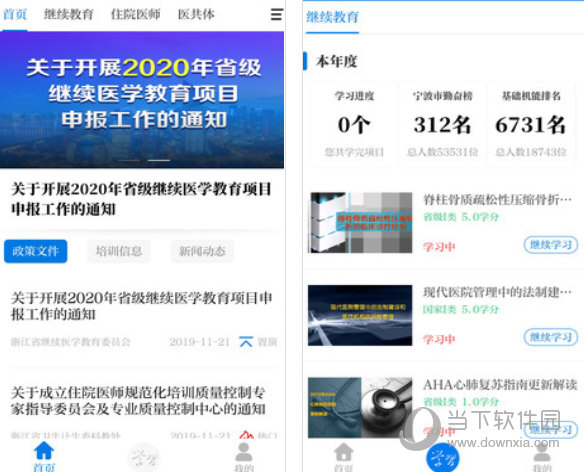Open the 6731名 ranking stat card
Viewport: 584px width, 472px height.
[x=531, y=124]
